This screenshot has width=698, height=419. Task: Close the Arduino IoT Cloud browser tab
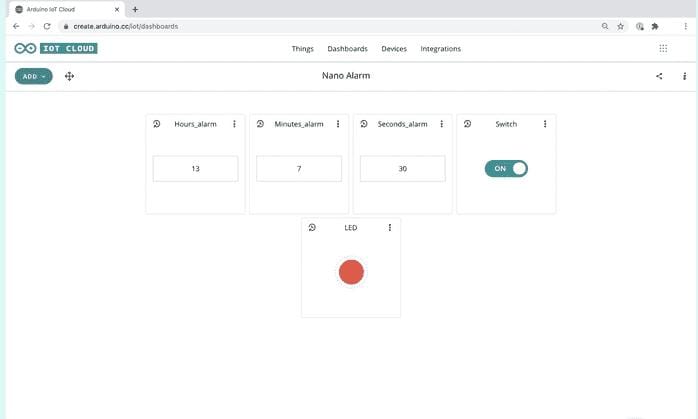[x=117, y=9]
